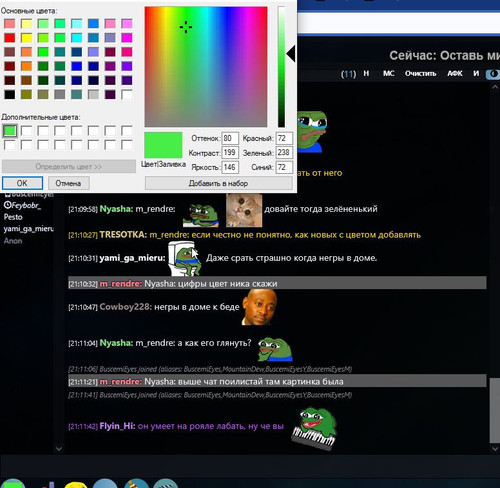Click the chat scrollbar up arrow

point(495,87)
